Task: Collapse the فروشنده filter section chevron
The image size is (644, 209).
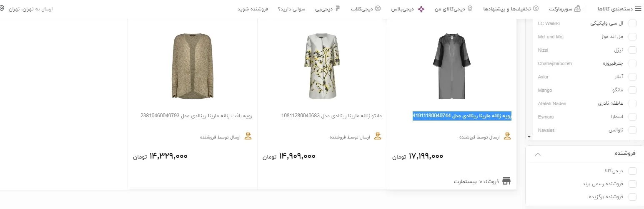Action: [x=538, y=154]
